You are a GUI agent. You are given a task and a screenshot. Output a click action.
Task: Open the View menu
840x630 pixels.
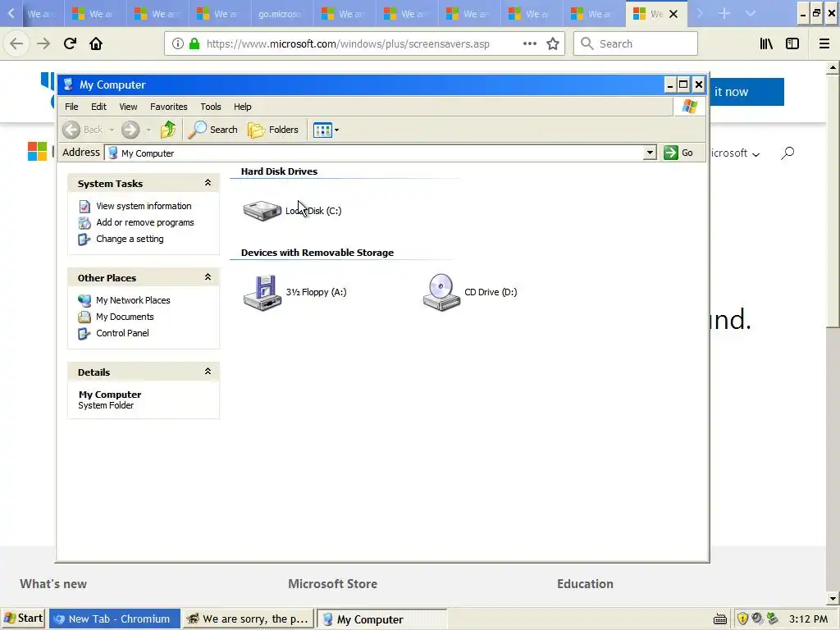coord(128,107)
